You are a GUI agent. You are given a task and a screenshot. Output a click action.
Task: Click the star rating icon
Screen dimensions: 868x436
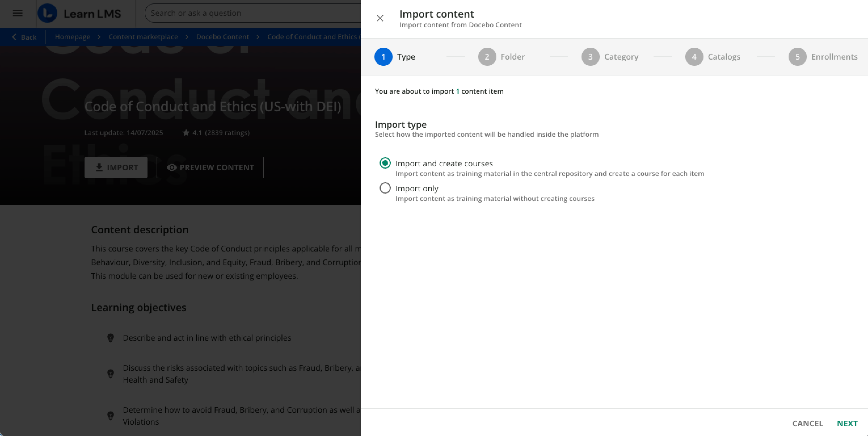click(x=186, y=133)
